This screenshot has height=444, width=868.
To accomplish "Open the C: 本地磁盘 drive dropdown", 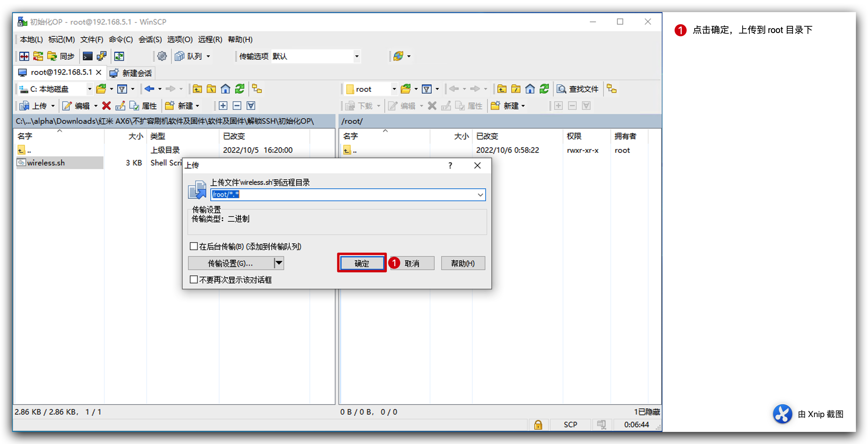I will pos(90,89).
